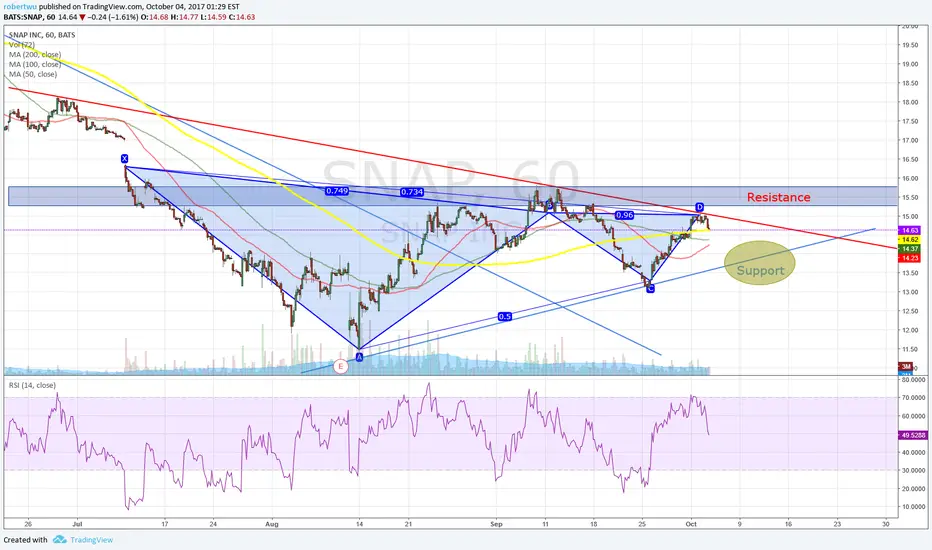Select the A point label of pattern
932x550 pixels.
359,357
